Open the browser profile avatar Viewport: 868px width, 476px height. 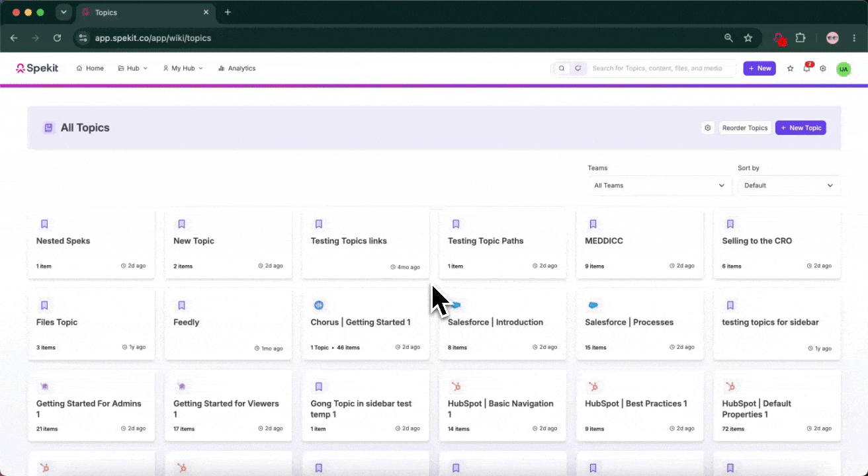[833, 38]
